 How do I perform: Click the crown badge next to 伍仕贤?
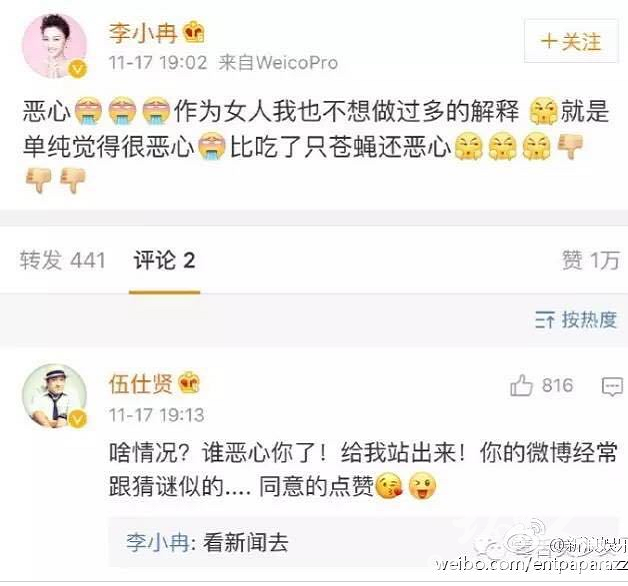(x=189, y=383)
